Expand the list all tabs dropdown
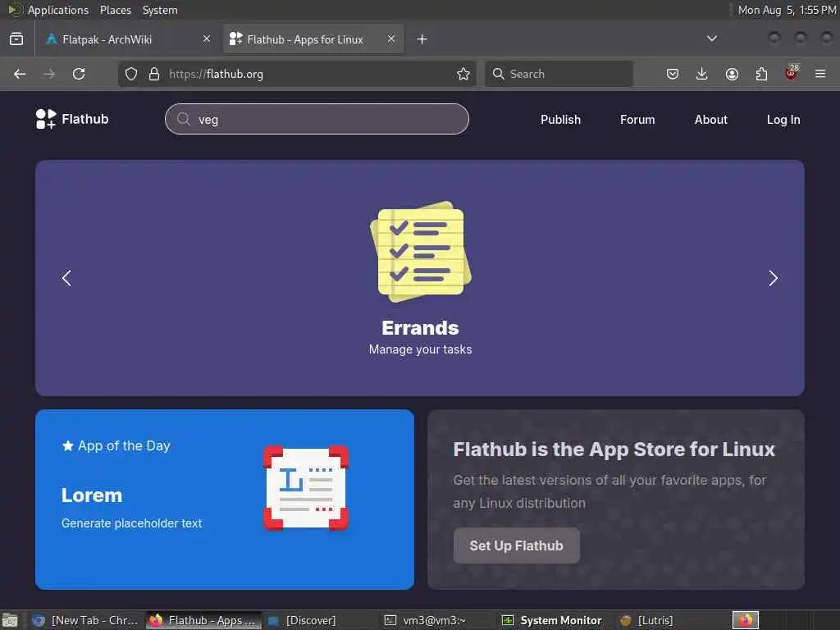This screenshot has width=840, height=630. click(x=711, y=39)
